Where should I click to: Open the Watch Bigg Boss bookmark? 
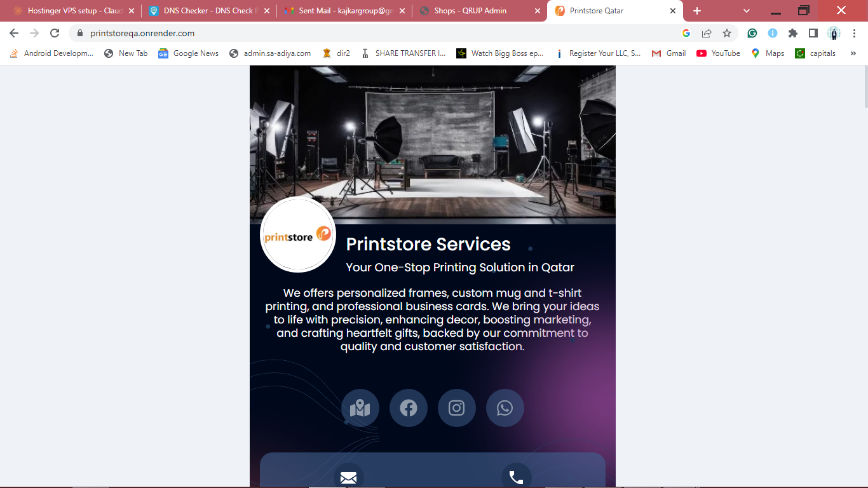(500, 53)
